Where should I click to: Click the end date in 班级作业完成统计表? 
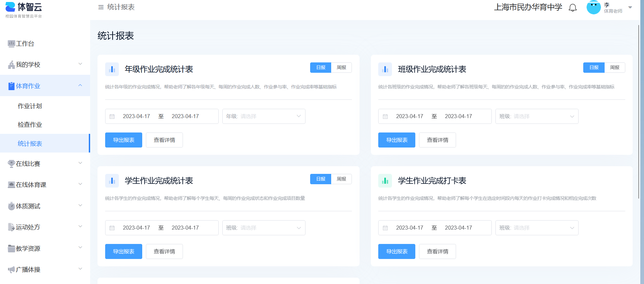(458, 116)
